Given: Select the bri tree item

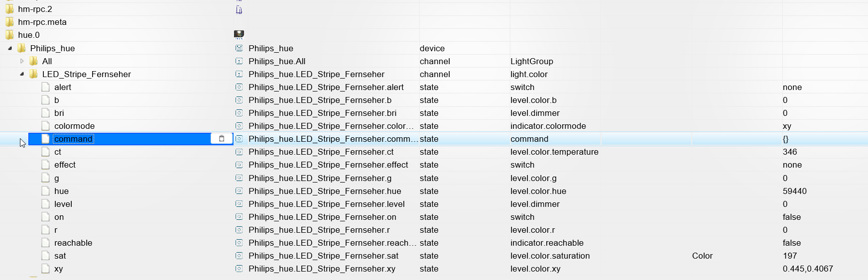Looking at the screenshot, I should point(59,113).
